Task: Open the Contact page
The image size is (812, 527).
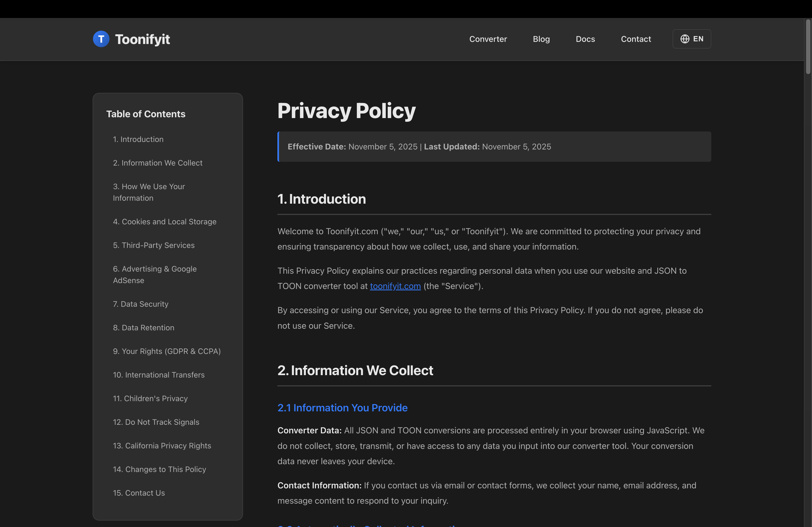Action: (636, 39)
